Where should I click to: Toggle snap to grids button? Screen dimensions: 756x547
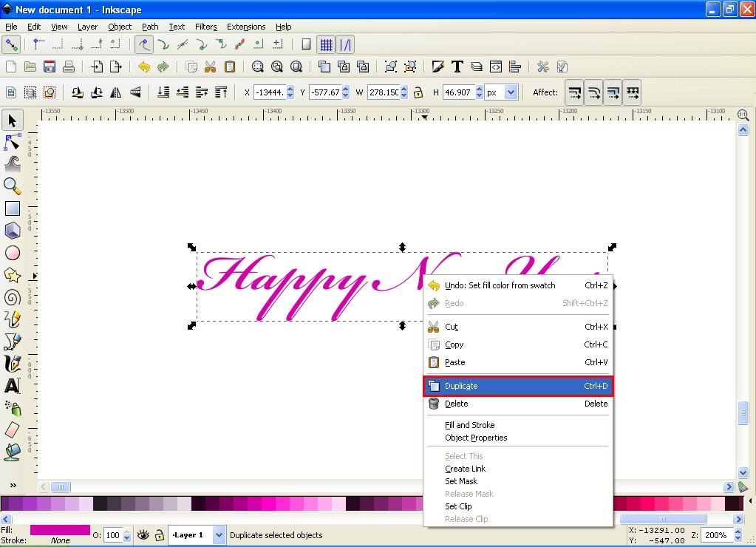click(x=327, y=44)
